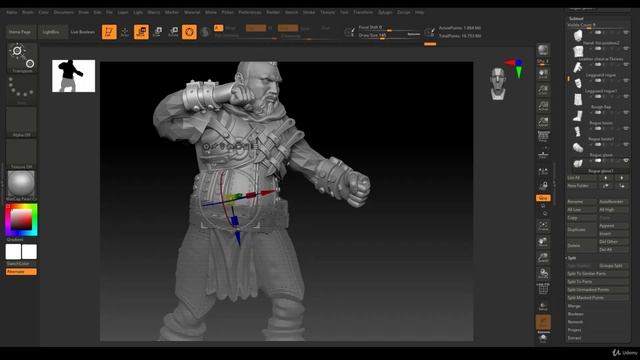Toggle Rgb paint mode
Viewport: 640px width, 360px height.
(x=256, y=28)
